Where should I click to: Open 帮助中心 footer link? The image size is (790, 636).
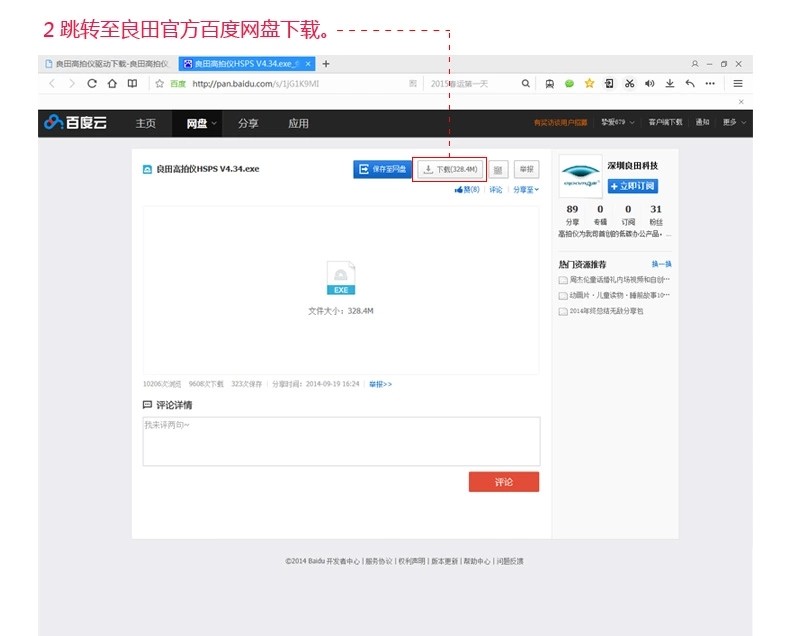point(477,561)
